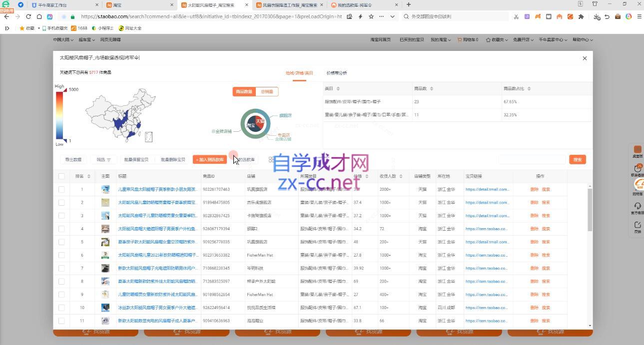Switch to the 价格带分析 tab

(337, 73)
